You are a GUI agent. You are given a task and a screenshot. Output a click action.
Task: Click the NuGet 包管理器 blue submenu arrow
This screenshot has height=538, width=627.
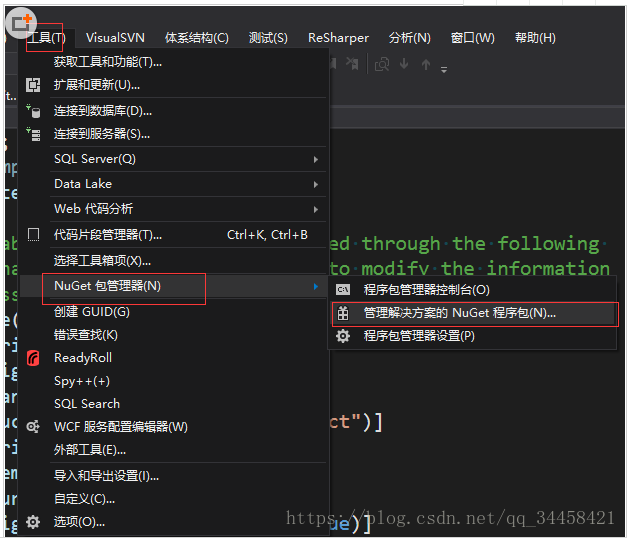(x=316, y=286)
